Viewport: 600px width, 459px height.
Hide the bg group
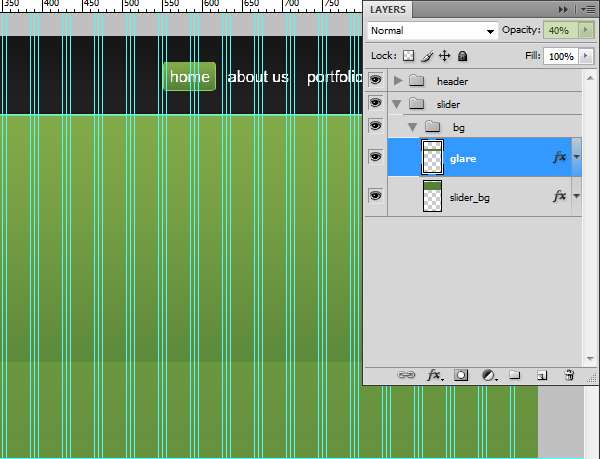(375, 126)
